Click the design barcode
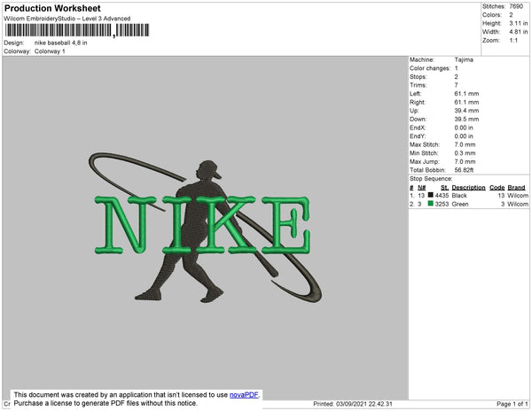This screenshot has height=411, width=532. [x=77, y=30]
